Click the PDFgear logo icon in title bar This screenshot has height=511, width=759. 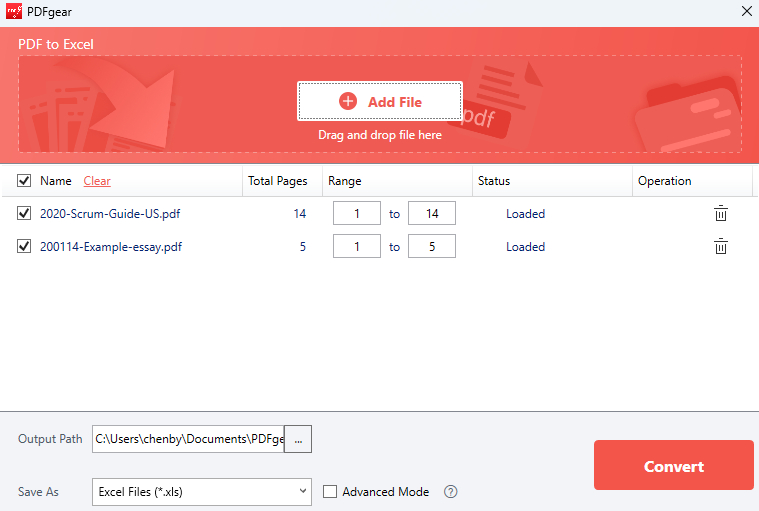14,11
